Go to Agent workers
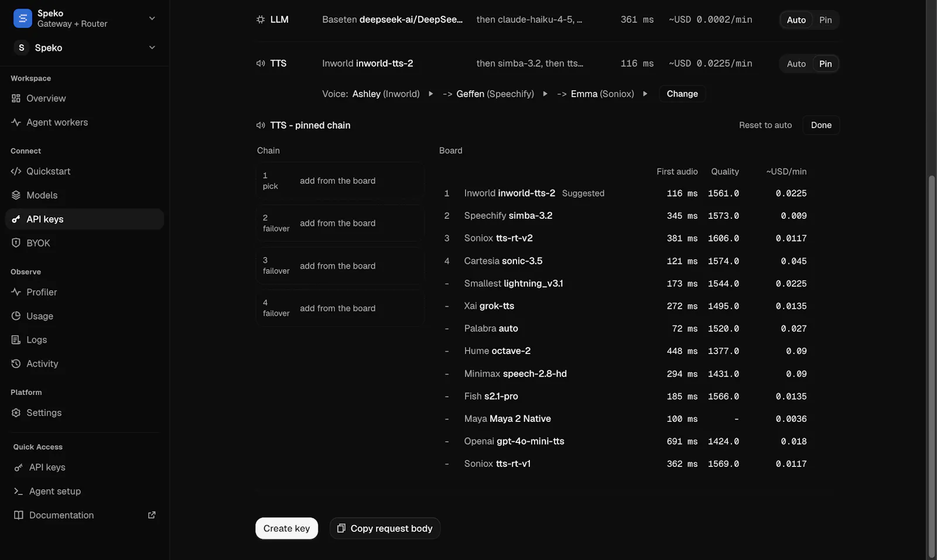937x560 pixels. (84, 122)
